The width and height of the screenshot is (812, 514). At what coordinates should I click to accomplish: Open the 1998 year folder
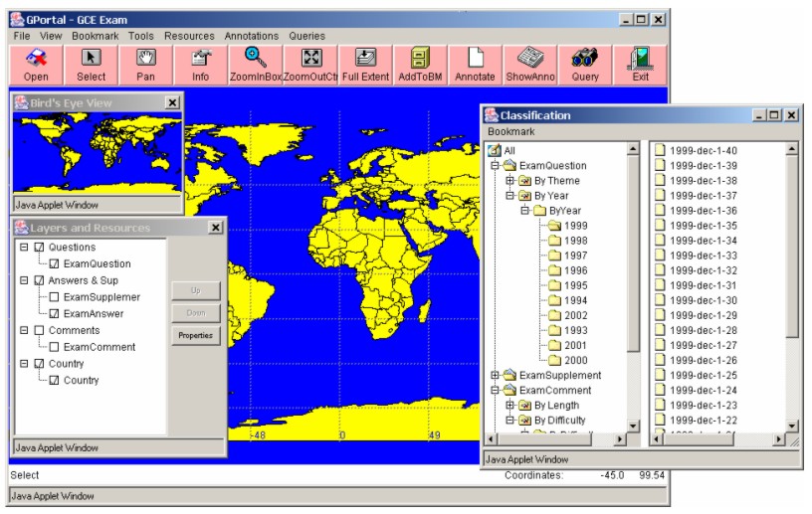(568, 241)
